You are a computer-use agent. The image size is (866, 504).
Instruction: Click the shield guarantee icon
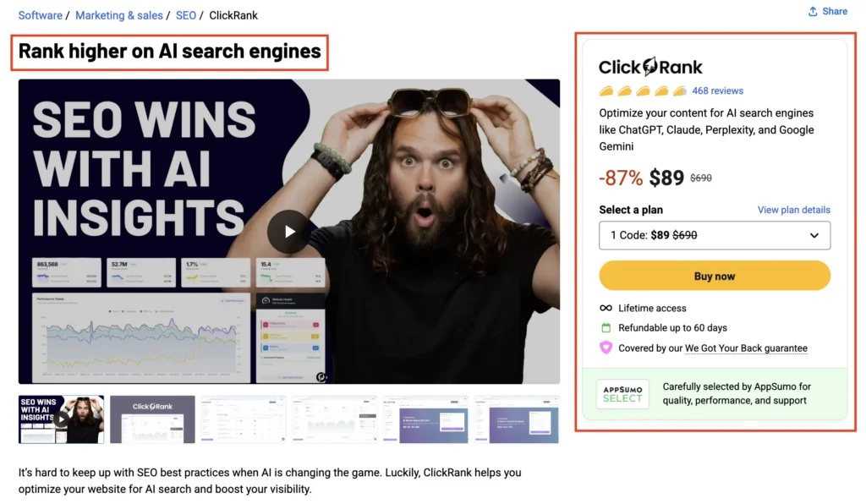[606, 348]
